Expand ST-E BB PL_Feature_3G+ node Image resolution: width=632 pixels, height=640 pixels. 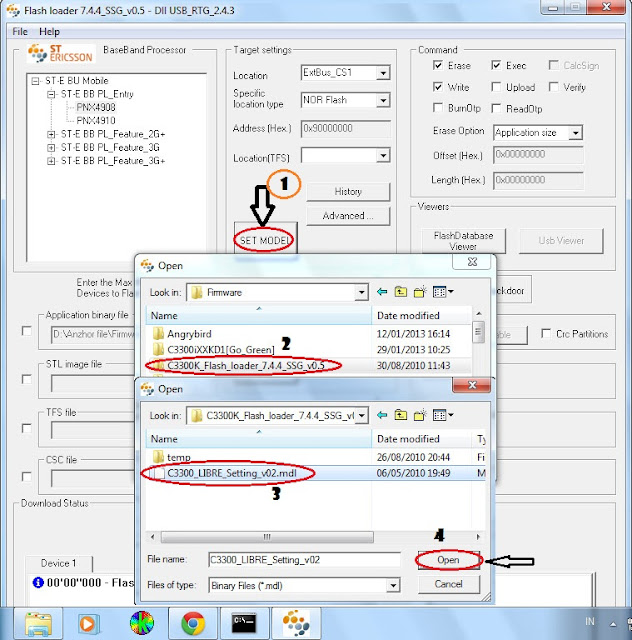click(x=51, y=161)
